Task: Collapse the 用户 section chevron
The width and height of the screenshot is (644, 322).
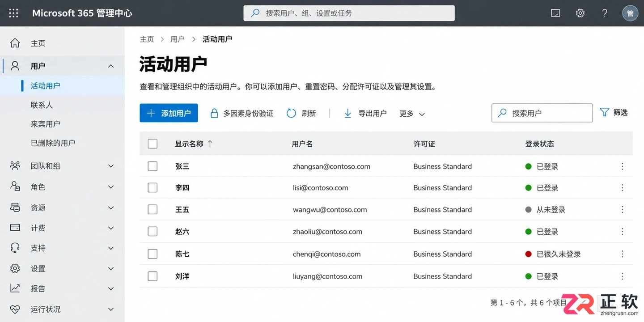Action: (111, 66)
